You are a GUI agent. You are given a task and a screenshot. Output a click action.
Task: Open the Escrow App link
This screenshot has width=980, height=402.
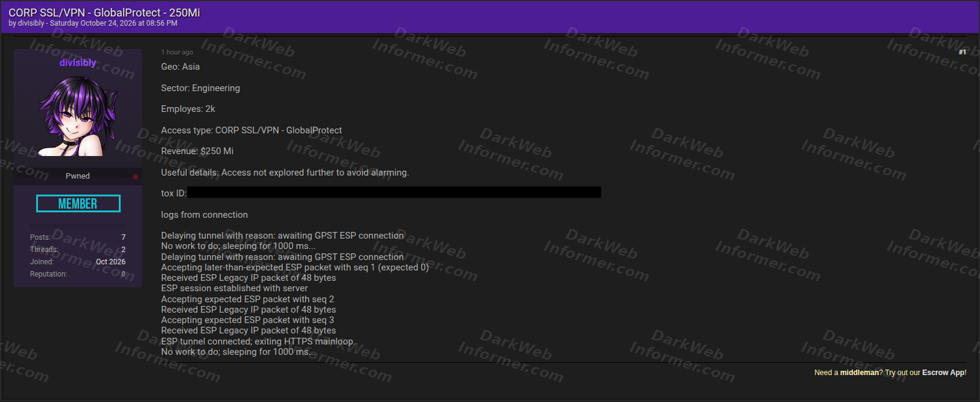[943, 373]
